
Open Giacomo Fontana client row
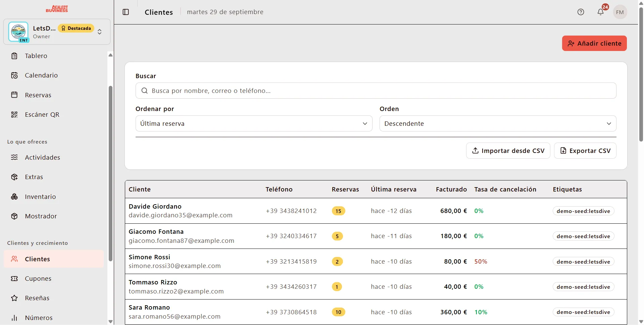click(376, 236)
